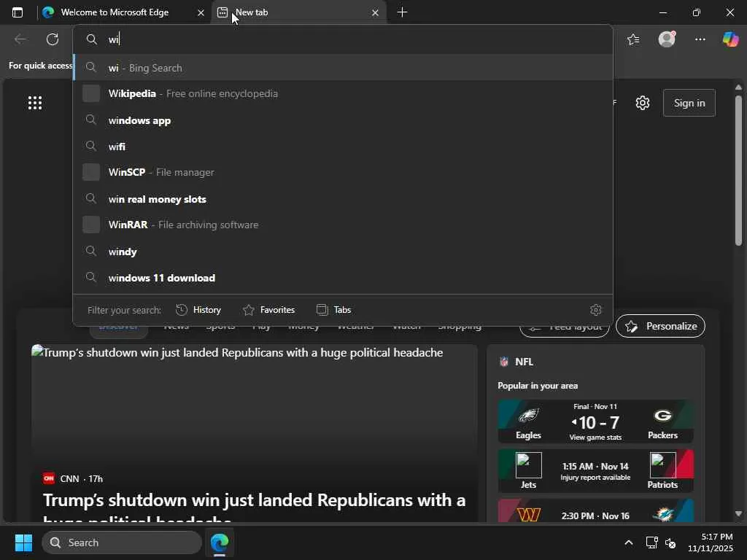Screen dimensions: 747x560
Task: Click the Miami Dolphins logo
Action: 662,515
